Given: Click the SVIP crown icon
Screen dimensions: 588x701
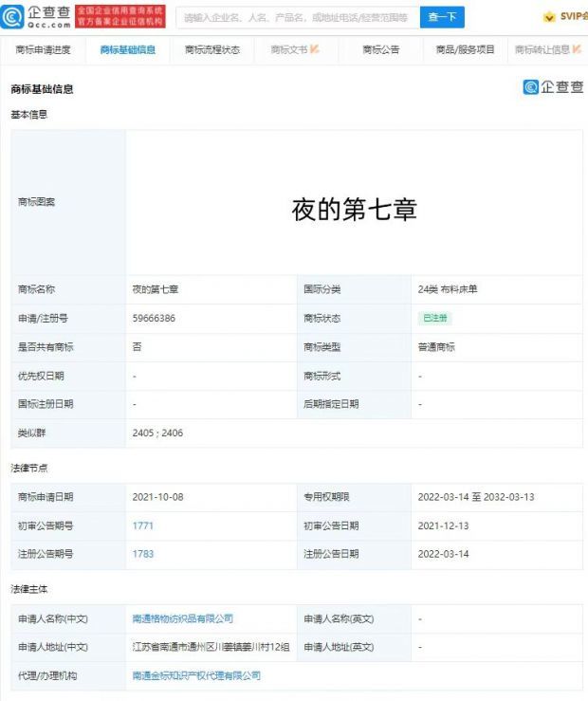Looking at the screenshot, I should click(549, 17).
